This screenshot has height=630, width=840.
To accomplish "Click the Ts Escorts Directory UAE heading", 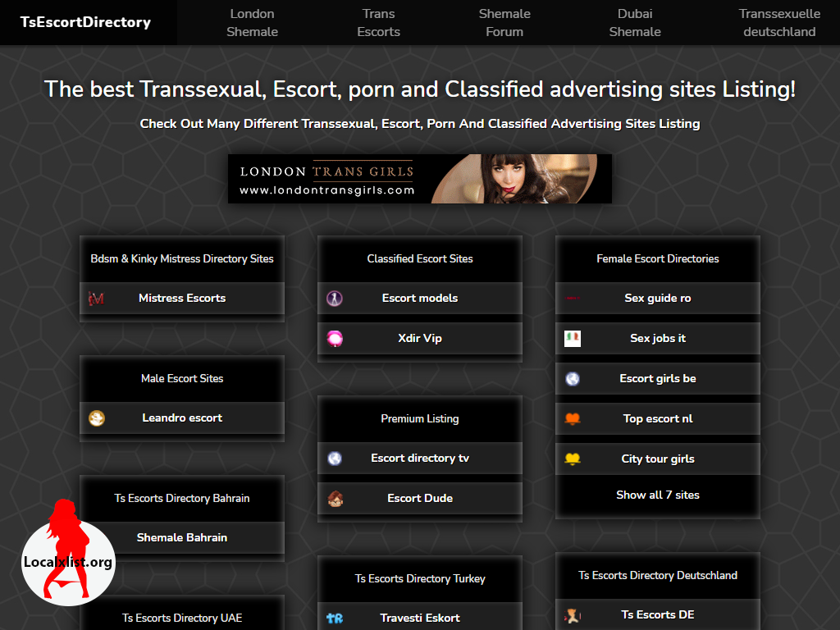I will pyautogui.click(x=182, y=619).
